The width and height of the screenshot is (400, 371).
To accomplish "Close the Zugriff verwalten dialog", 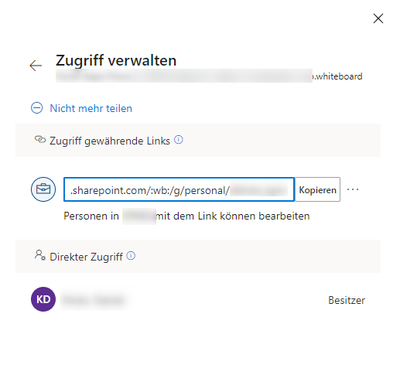I will click(x=378, y=18).
